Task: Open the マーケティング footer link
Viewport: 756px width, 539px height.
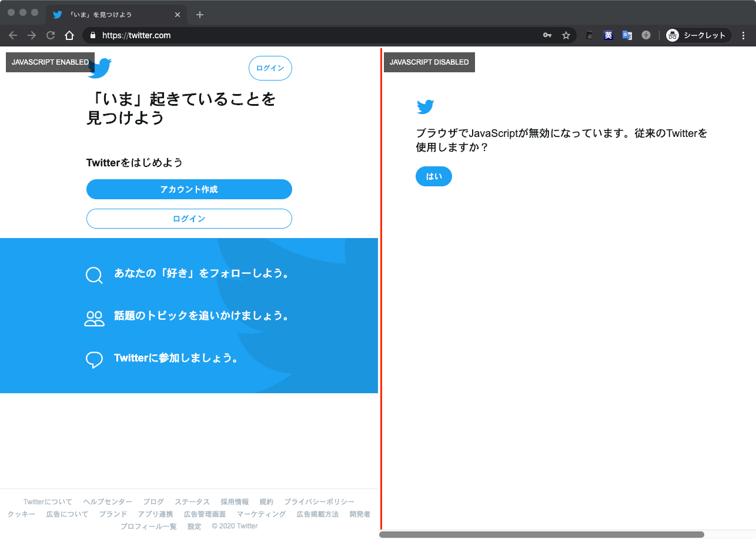Action: (x=261, y=514)
